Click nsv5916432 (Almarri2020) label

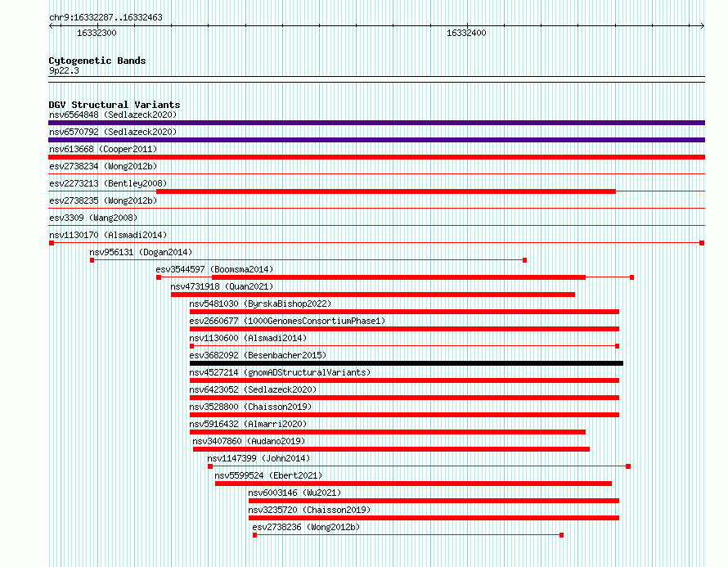248,424
